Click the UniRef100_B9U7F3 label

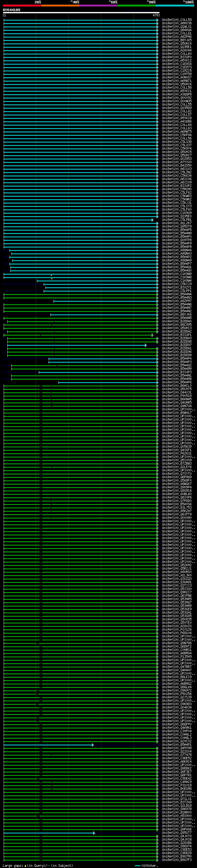tap(177, 860)
